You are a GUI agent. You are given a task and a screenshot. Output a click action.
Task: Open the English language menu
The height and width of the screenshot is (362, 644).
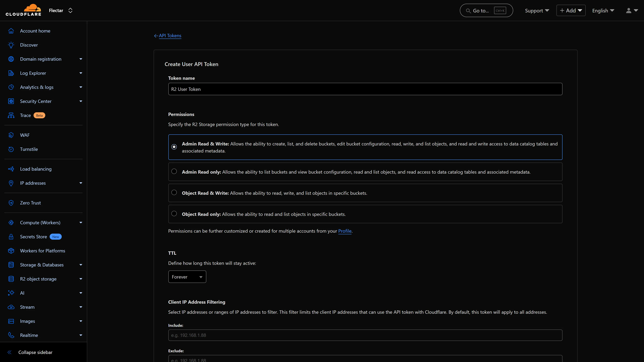pos(603,11)
